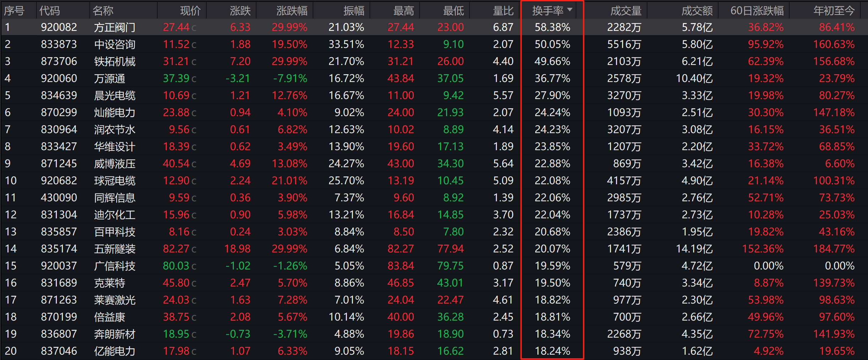Click the 量比 column header
The width and height of the screenshot is (868, 360).
[503, 11]
